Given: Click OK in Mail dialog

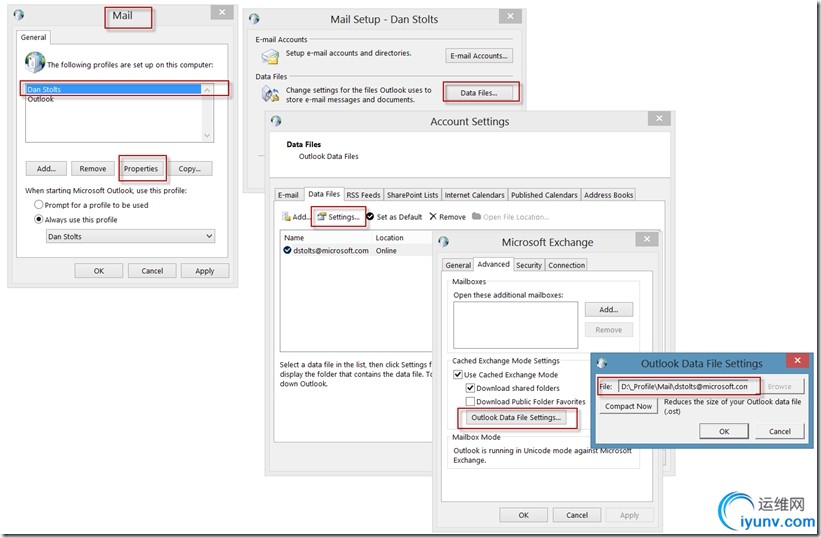Looking at the screenshot, I should (99, 271).
